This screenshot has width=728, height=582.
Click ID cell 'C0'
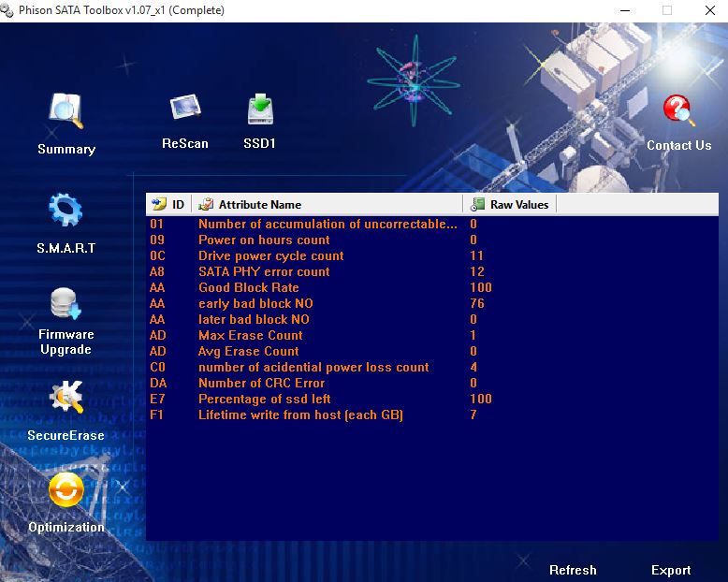pos(157,367)
